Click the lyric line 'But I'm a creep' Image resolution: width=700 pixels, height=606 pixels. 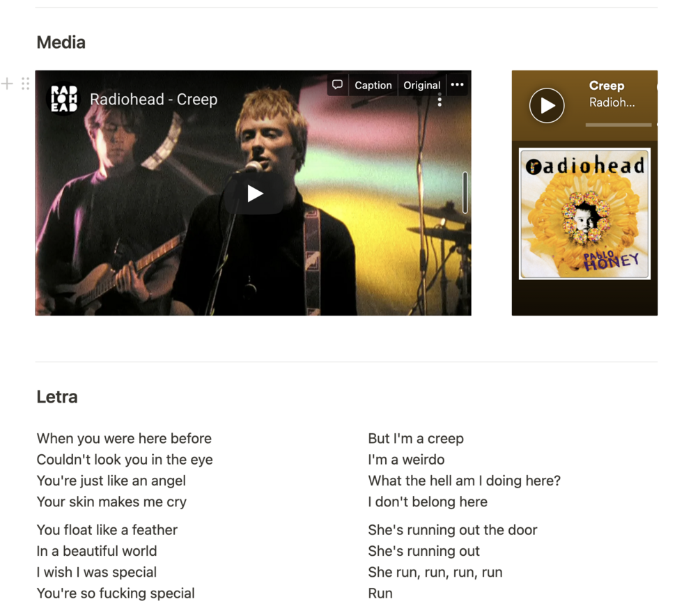point(416,439)
